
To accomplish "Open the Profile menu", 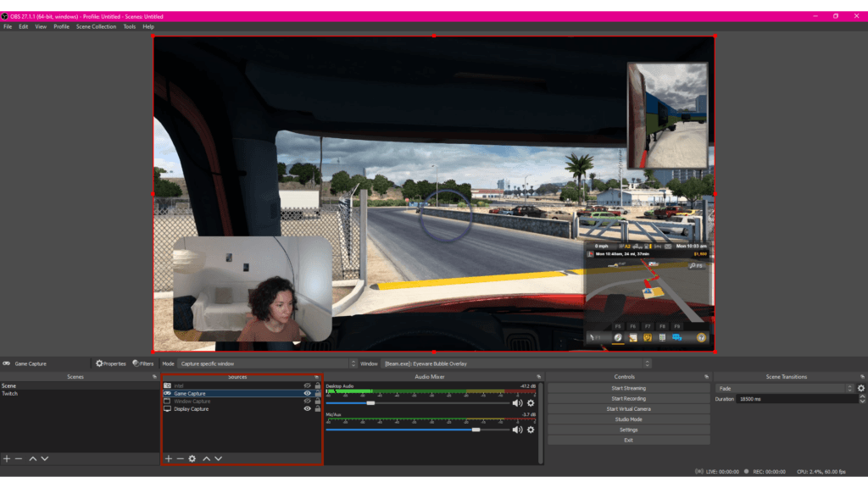I will click(61, 26).
